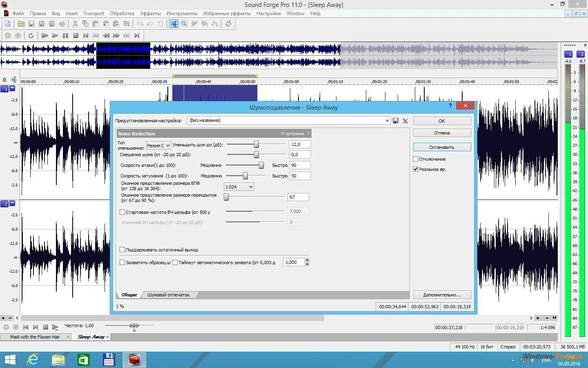Stop button in bottom data window transport
588x368 pixels.
(45, 327)
